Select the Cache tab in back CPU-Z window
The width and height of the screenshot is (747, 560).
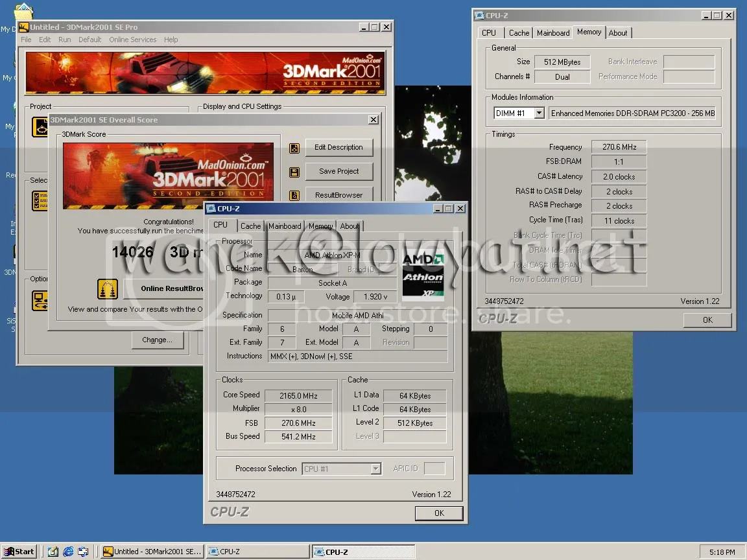519,33
